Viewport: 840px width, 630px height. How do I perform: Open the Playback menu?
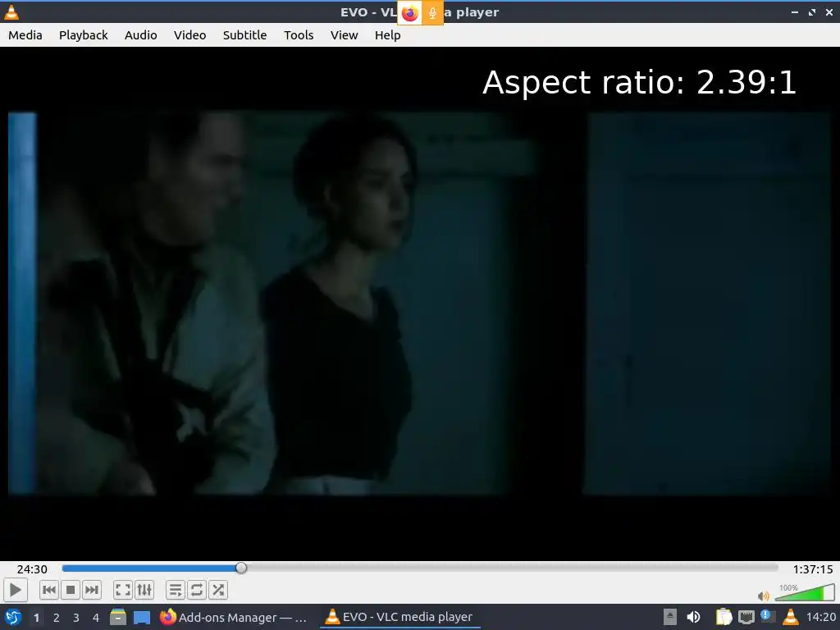(83, 34)
